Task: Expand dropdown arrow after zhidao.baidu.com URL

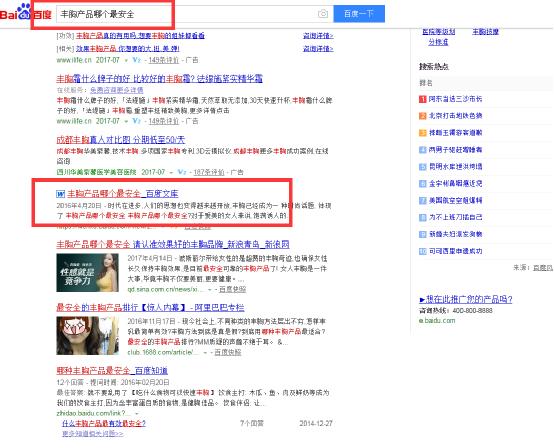Action: [137, 413]
